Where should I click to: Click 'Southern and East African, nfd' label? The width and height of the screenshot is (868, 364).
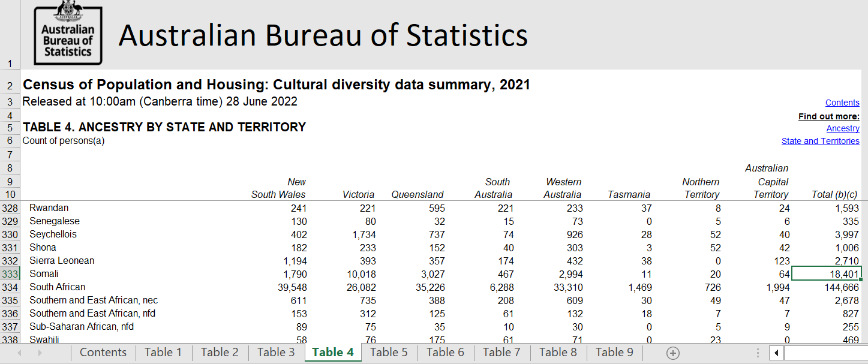coord(92,314)
